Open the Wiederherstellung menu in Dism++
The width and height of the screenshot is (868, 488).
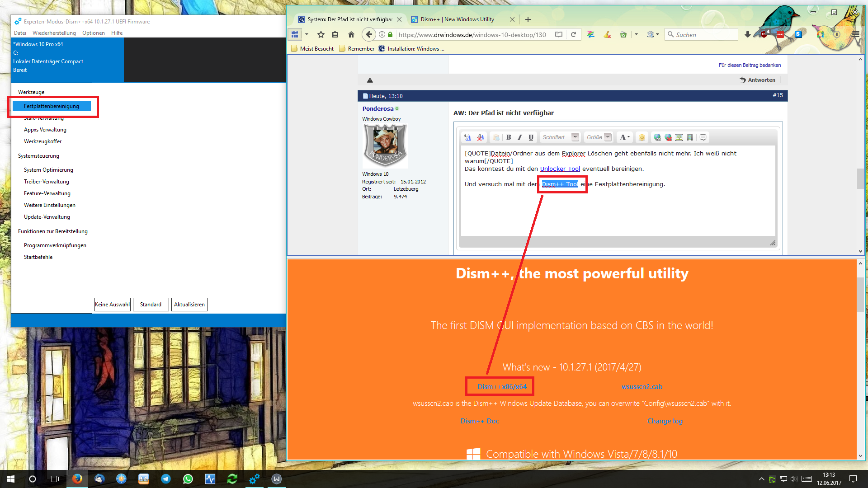tap(54, 33)
